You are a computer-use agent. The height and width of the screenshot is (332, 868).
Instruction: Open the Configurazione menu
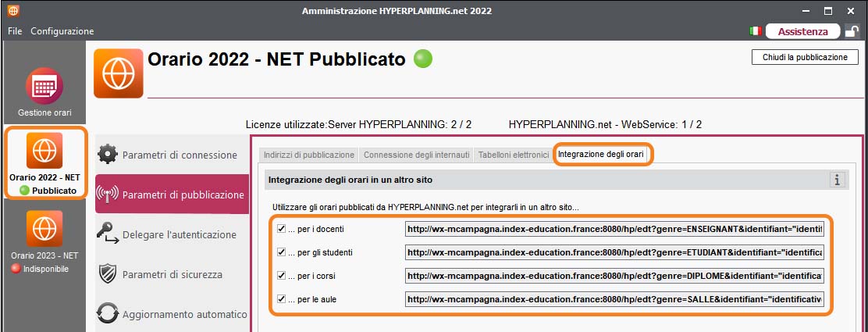(62, 31)
